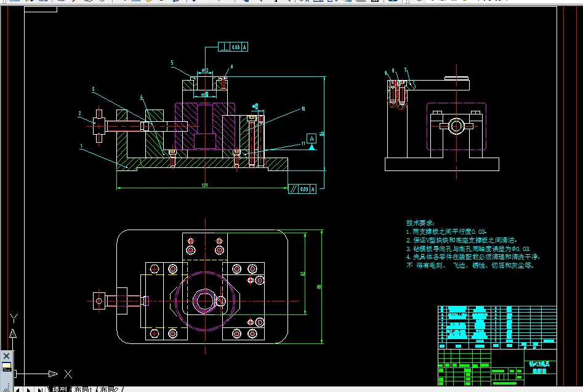Jump to the last layout tab with the end arrow
This screenshot has height=392, width=583.
pyautogui.click(x=40, y=390)
